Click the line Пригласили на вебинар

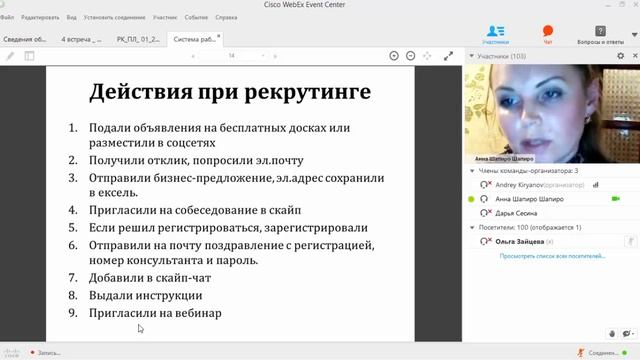[155, 313]
